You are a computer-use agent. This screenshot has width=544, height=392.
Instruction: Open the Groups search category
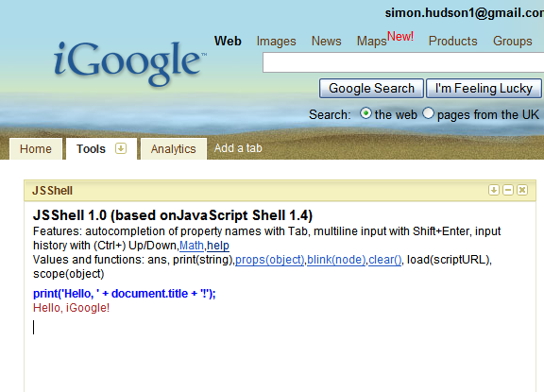click(x=513, y=41)
